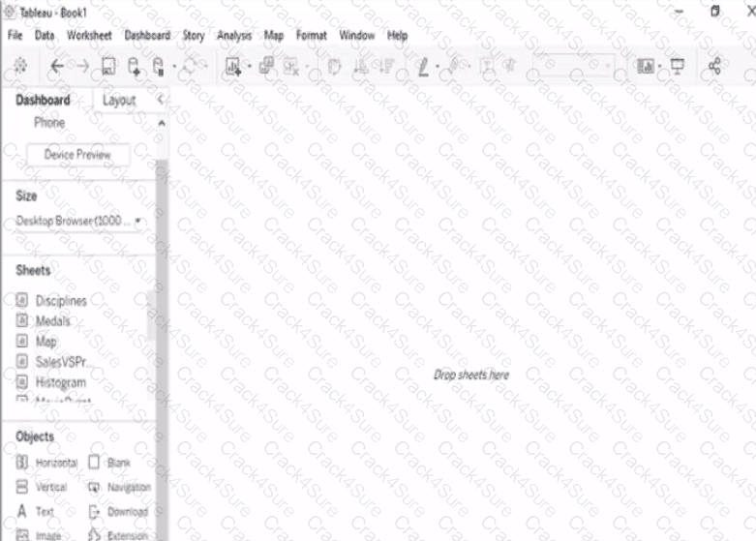
Task: Open the Worksheet menu
Action: pos(89,35)
